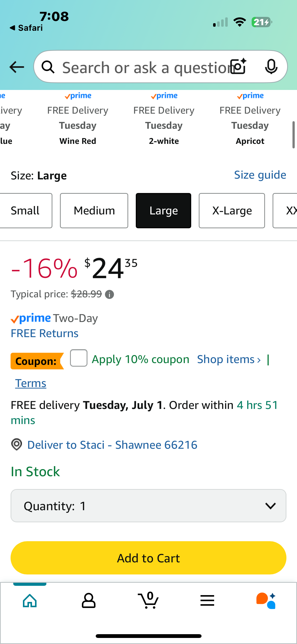Expand the Quantity dropdown
This screenshot has width=297, height=644.
pyautogui.click(x=148, y=506)
